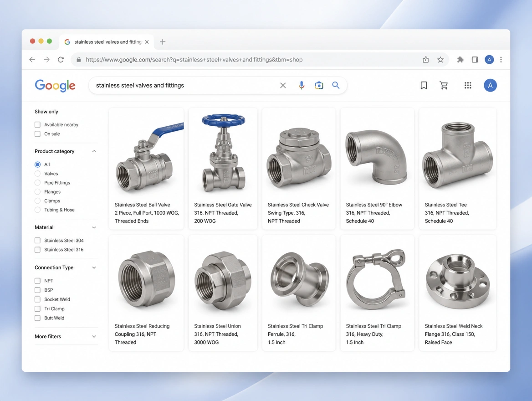Check the Stainless Steel 304 filter
The height and width of the screenshot is (401, 532).
pyautogui.click(x=37, y=241)
